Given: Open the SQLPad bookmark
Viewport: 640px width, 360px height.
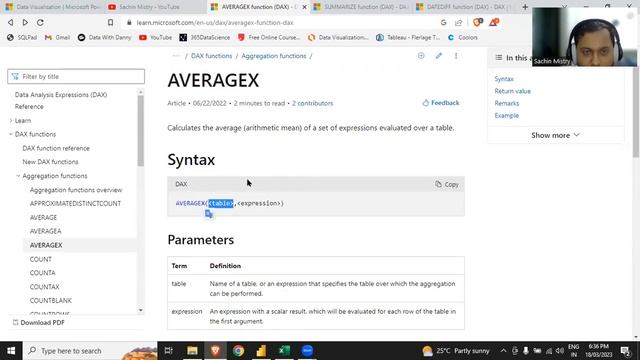Looking at the screenshot, I should click(x=22, y=38).
